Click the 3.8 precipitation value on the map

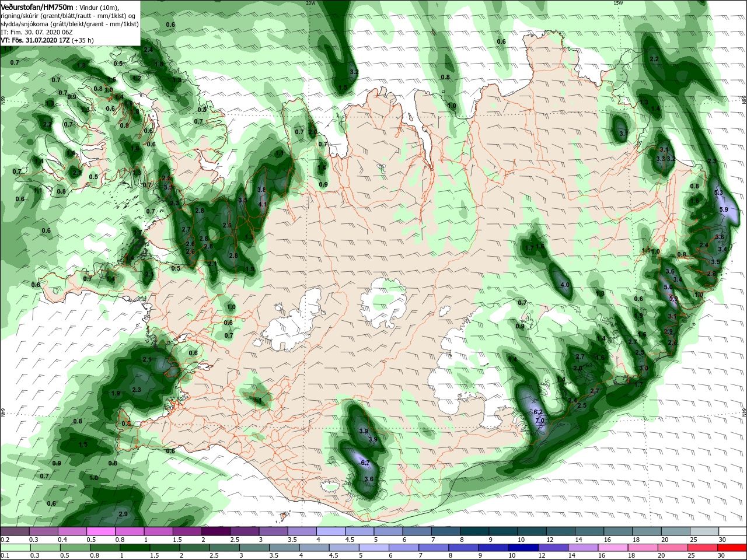pos(261,190)
